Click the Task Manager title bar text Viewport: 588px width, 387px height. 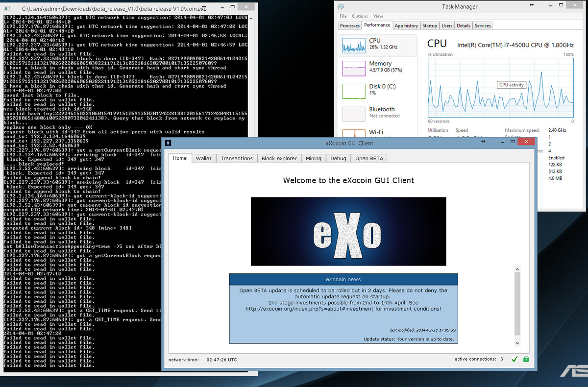(x=460, y=6)
